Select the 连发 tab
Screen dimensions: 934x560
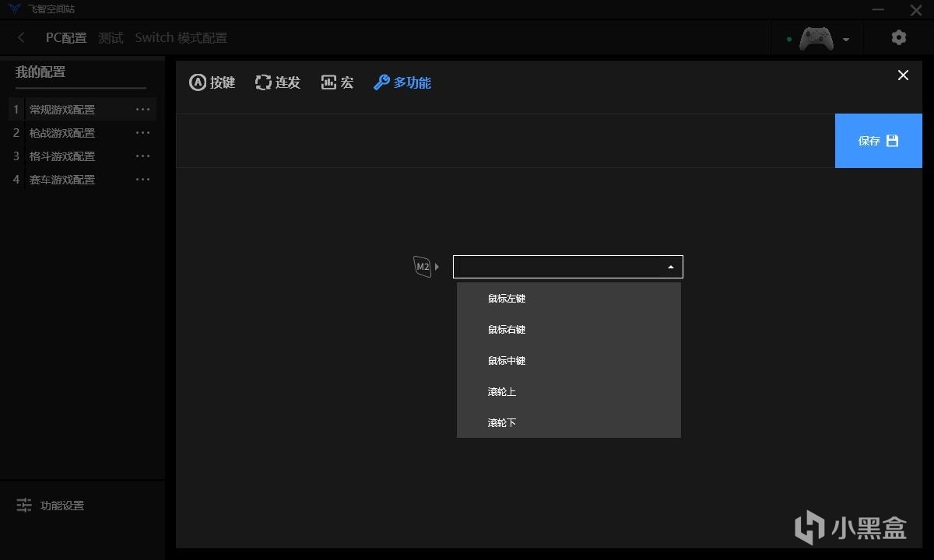coord(277,82)
